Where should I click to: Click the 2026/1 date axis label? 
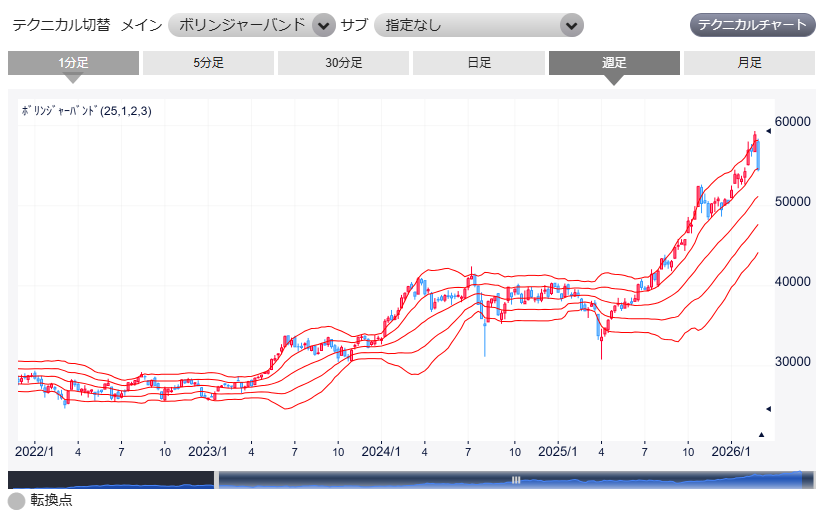click(x=731, y=452)
